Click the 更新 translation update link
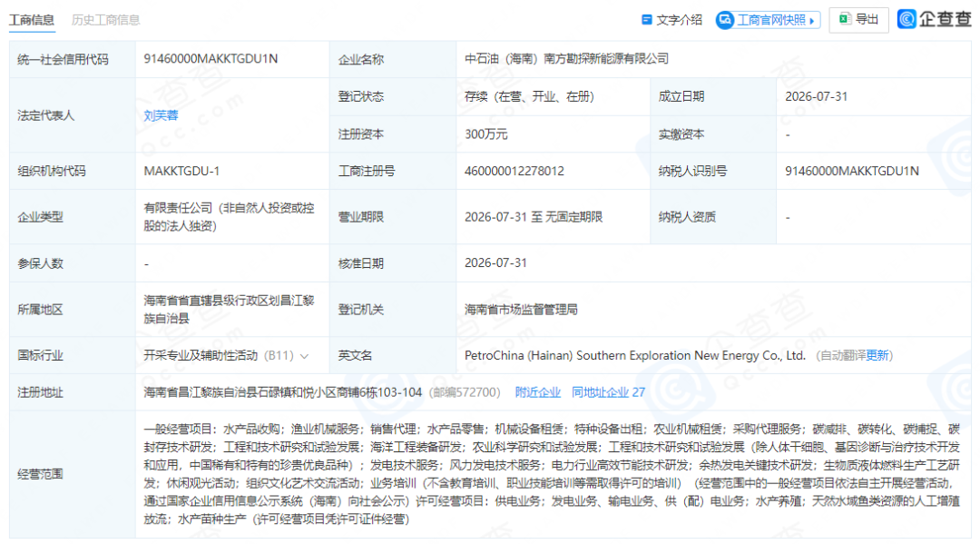The height and width of the screenshot is (544, 980). (x=877, y=355)
